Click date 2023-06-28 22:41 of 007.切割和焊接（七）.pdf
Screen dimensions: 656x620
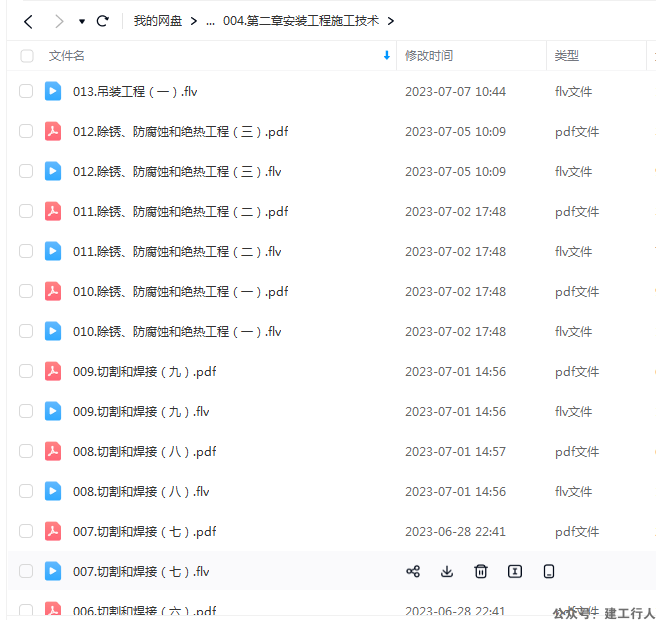coord(455,532)
